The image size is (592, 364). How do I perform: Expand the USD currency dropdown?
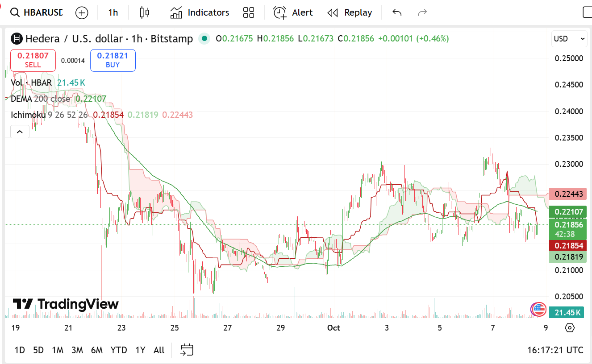pos(569,39)
